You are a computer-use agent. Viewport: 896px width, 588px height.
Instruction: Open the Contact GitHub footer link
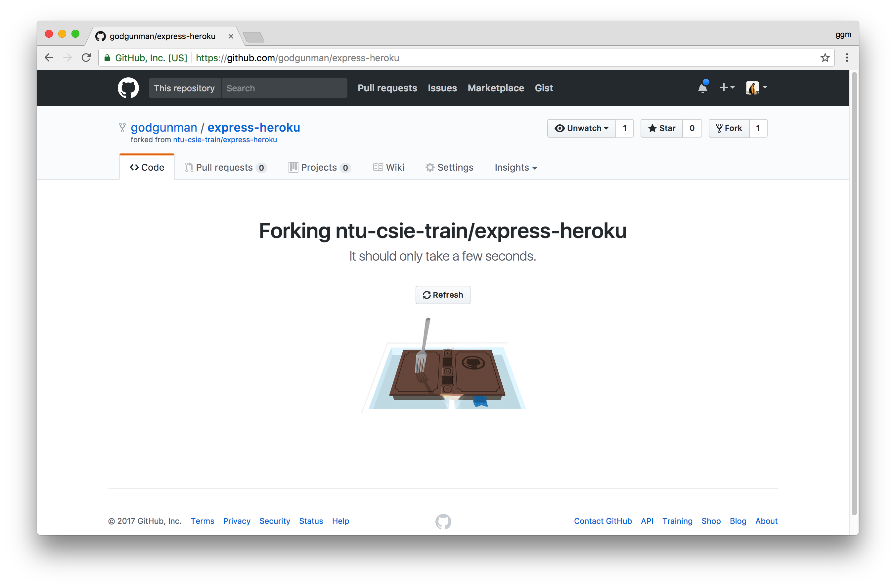click(603, 521)
